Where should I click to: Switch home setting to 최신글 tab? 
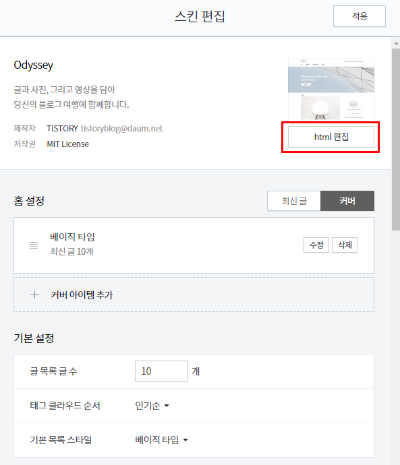pos(294,201)
